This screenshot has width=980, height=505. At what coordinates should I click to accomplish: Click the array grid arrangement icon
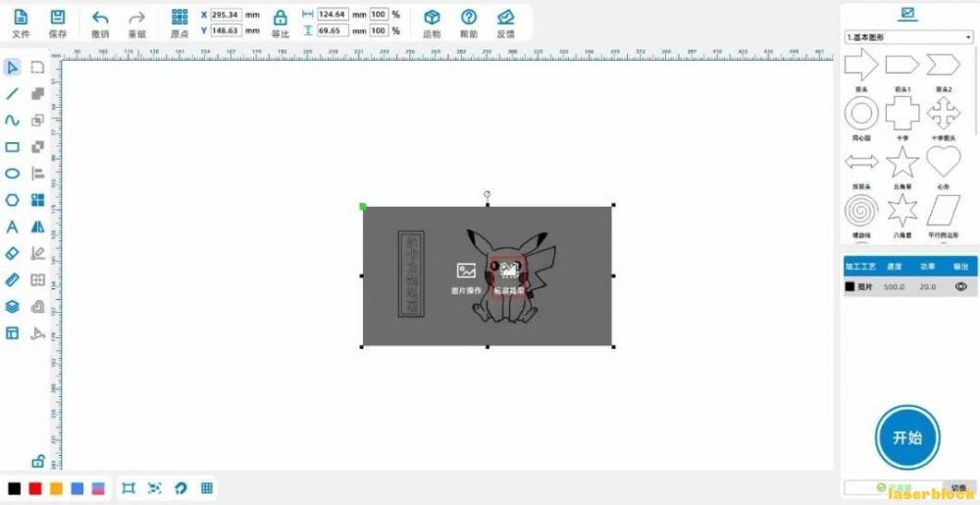38,200
